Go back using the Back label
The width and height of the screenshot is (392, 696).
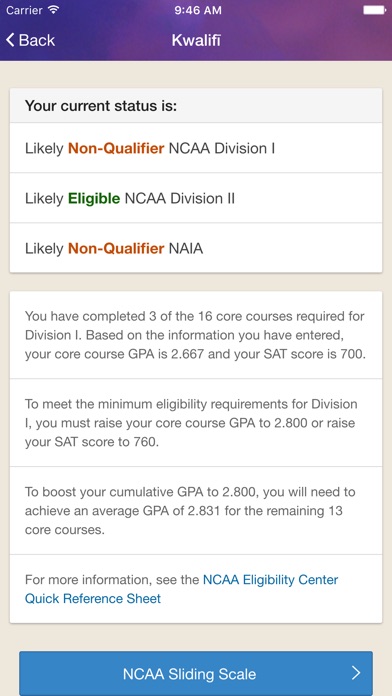pos(36,40)
